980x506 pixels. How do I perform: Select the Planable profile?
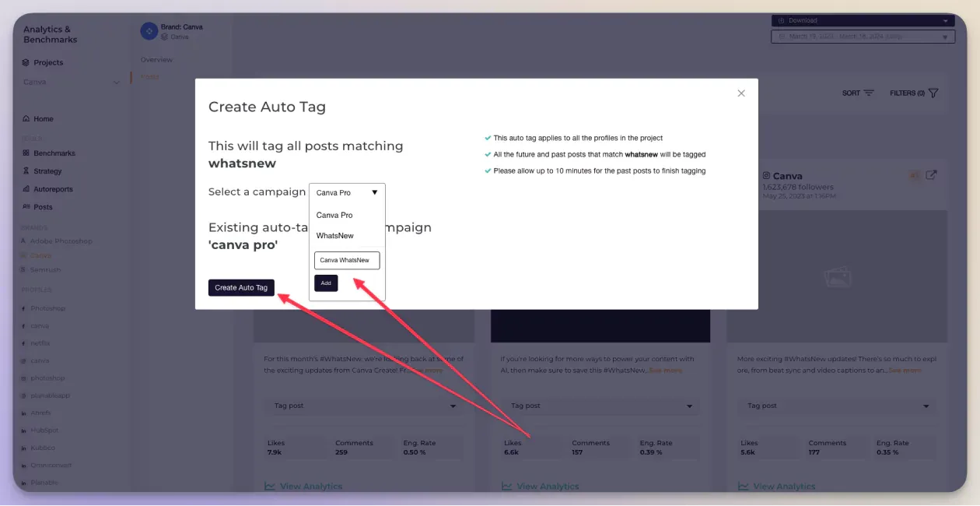coord(40,483)
